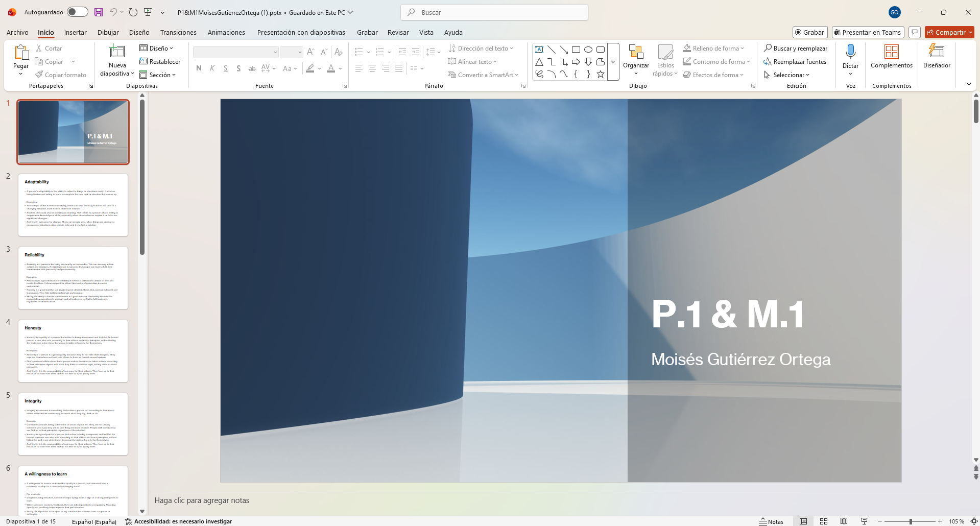
Task: Toggle text shadow formatting
Action: [x=238, y=68]
